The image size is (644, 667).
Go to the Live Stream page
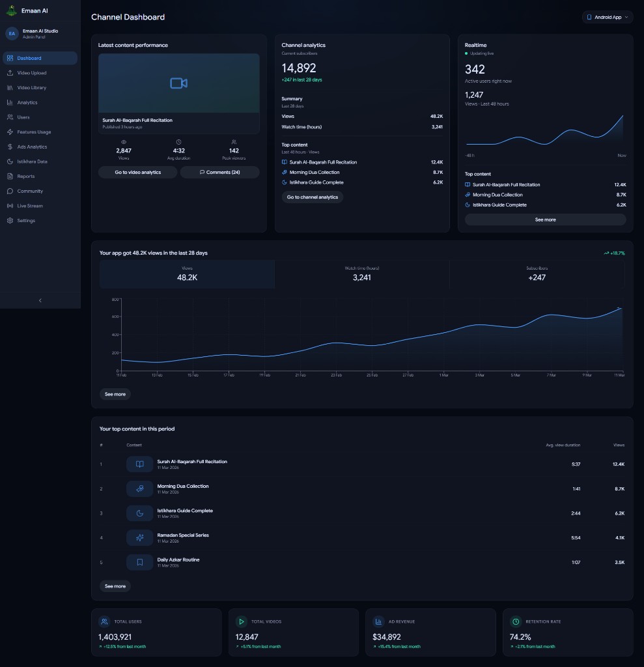[40, 206]
